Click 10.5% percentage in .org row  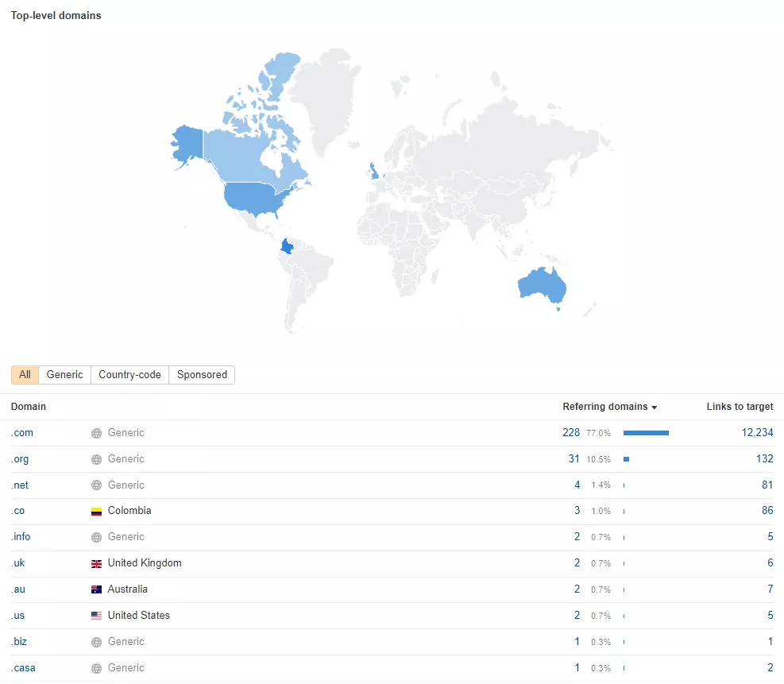(598, 459)
